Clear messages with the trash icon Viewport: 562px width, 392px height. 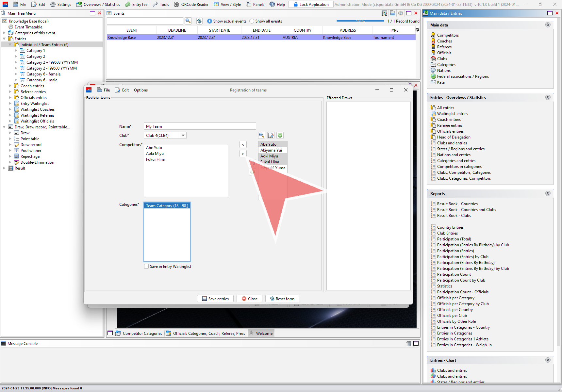[x=408, y=343]
